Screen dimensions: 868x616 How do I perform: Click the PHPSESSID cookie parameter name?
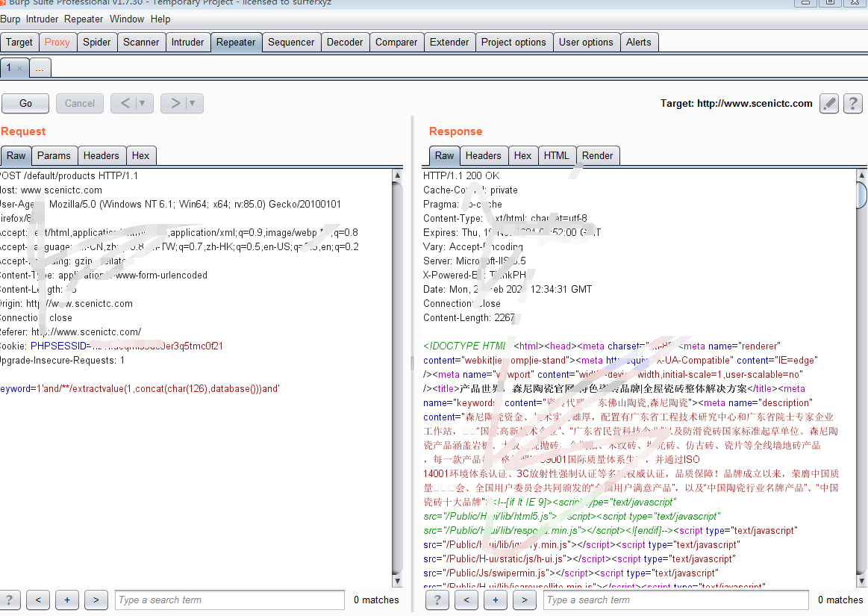tap(58, 346)
